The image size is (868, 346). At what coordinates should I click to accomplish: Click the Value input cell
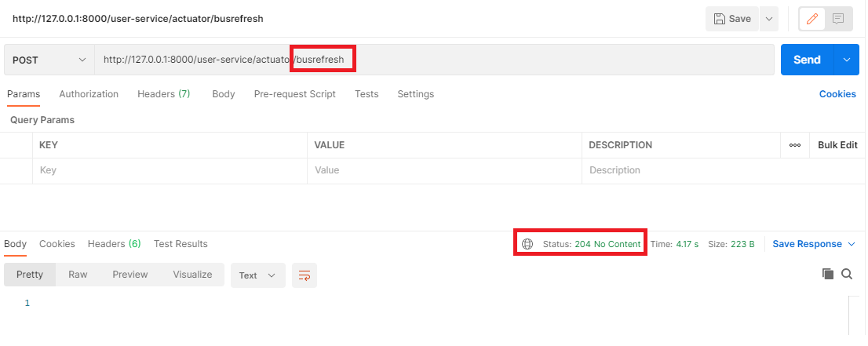click(x=444, y=170)
